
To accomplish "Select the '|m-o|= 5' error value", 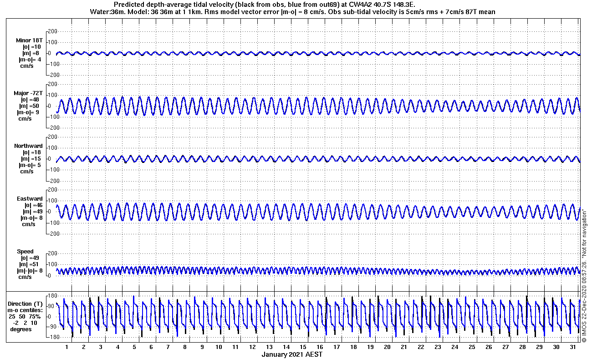I will (31, 165).
